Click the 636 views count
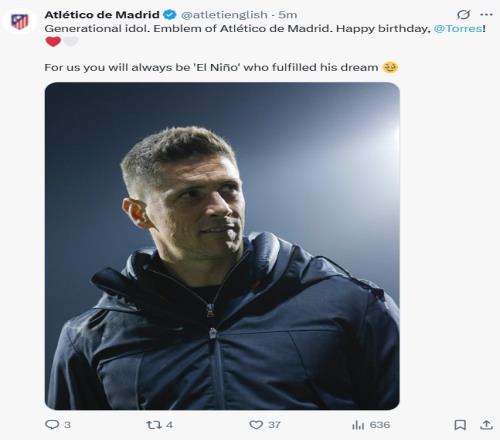 pyautogui.click(x=380, y=425)
